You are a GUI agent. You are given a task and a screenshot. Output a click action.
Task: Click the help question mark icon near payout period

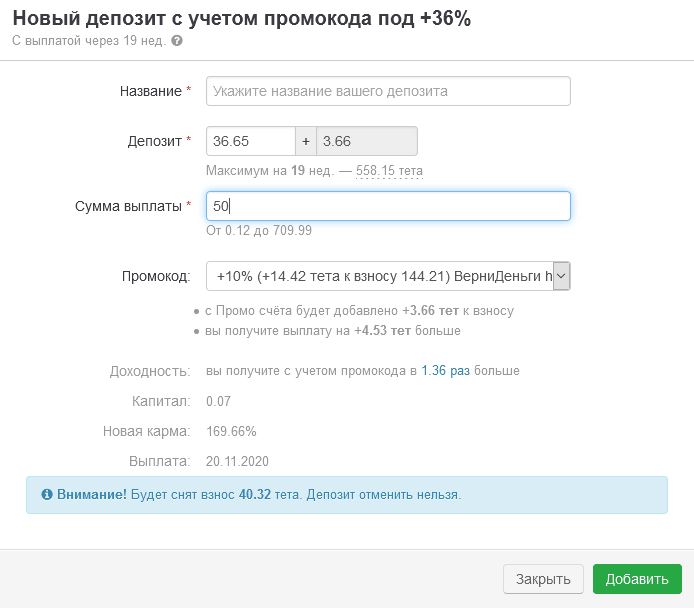click(x=177, y=41)
